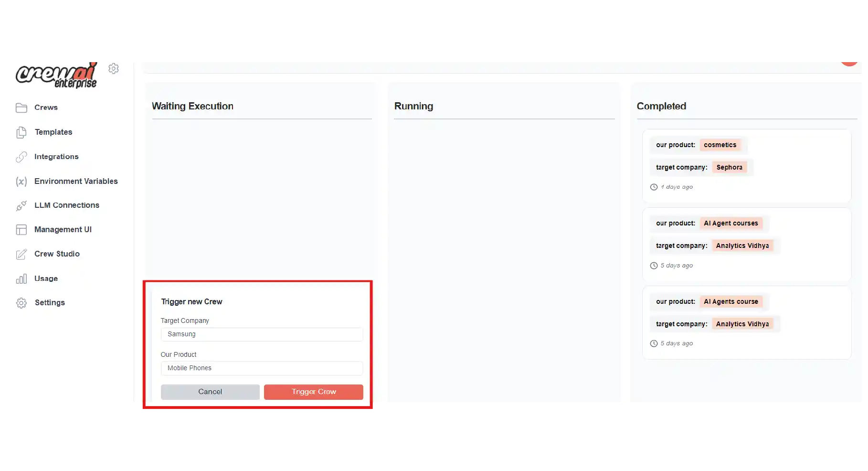Click the gear icon beside the CrewAI logo
Image resolution: width=868 pixels, height=471 pixels.
point(114,69)
